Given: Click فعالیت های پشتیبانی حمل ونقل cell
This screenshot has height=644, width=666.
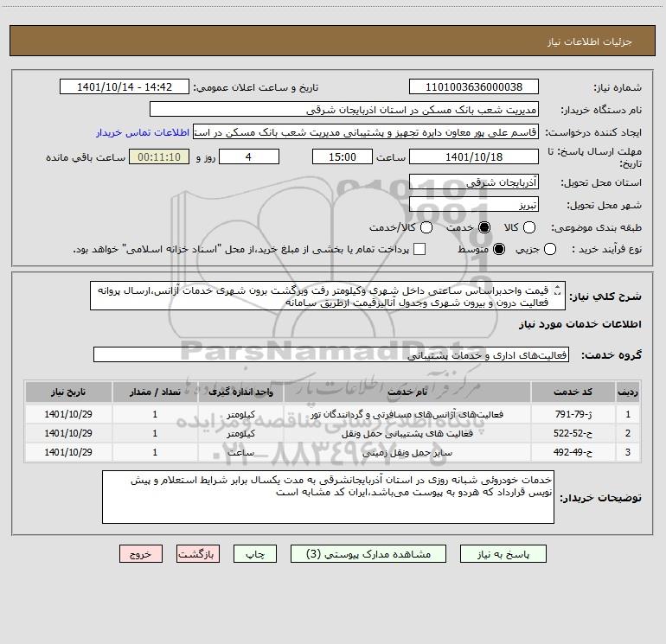Looking at the screenshot, I should [x=407, y=433].
